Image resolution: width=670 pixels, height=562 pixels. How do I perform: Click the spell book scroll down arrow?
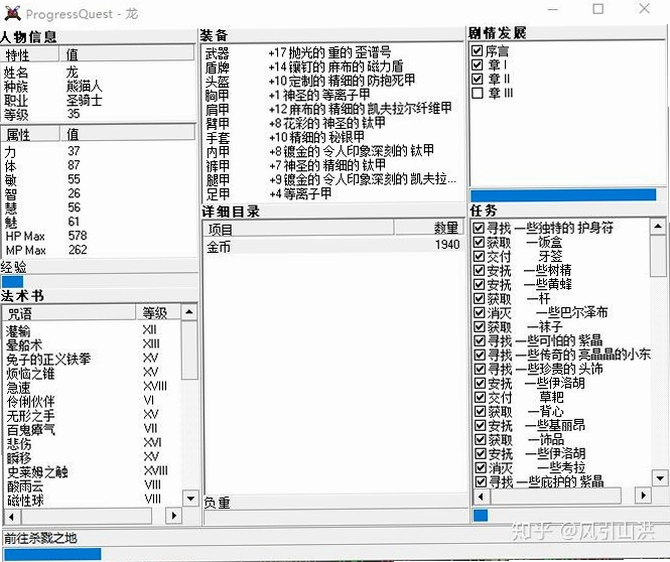[x=190, y=498]
